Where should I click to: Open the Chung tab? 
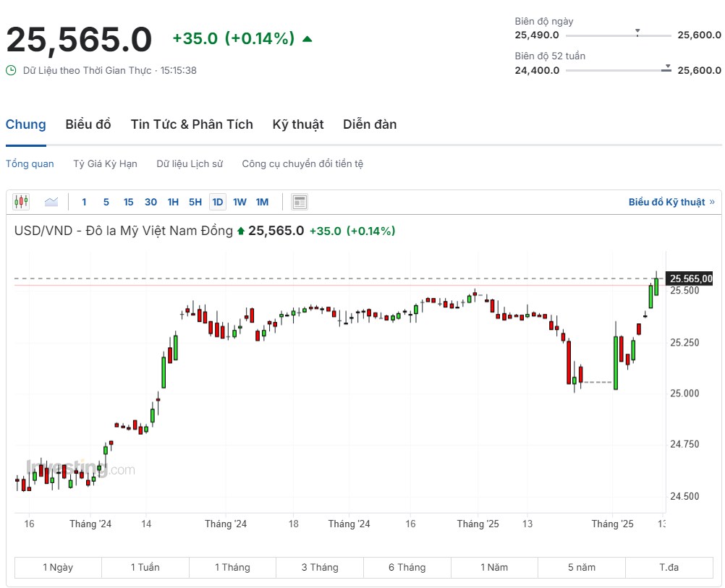pyautogui.click(x=26, y=124)
